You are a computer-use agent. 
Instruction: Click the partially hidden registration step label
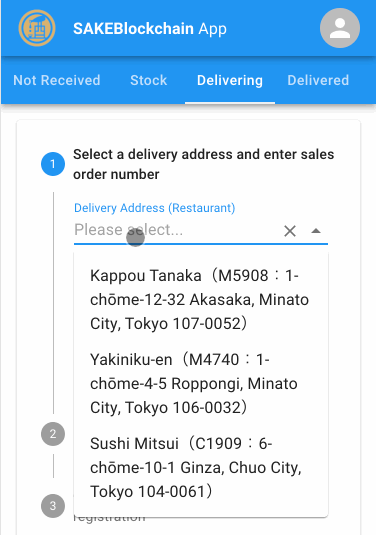(109, 519)
